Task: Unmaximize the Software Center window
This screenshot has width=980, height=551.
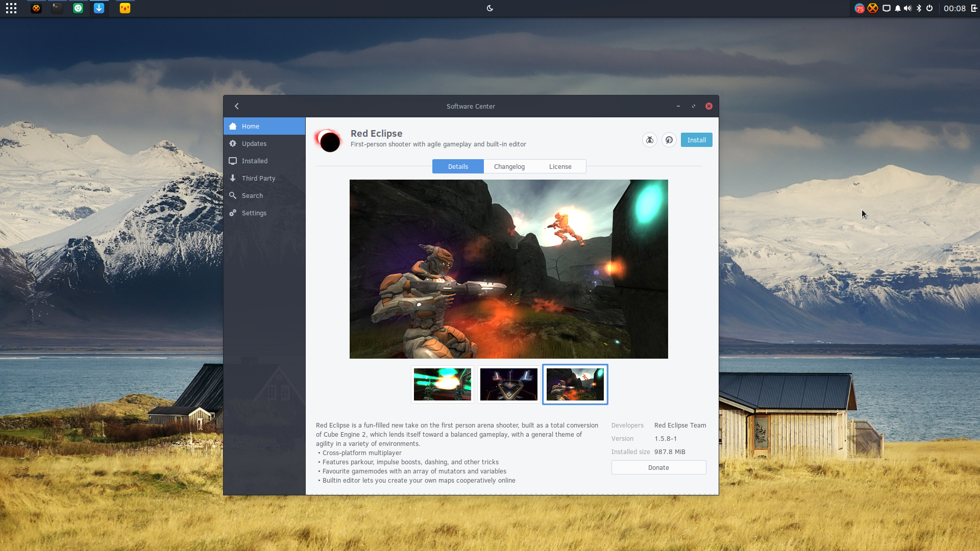Action: click(x=693, y=106)
